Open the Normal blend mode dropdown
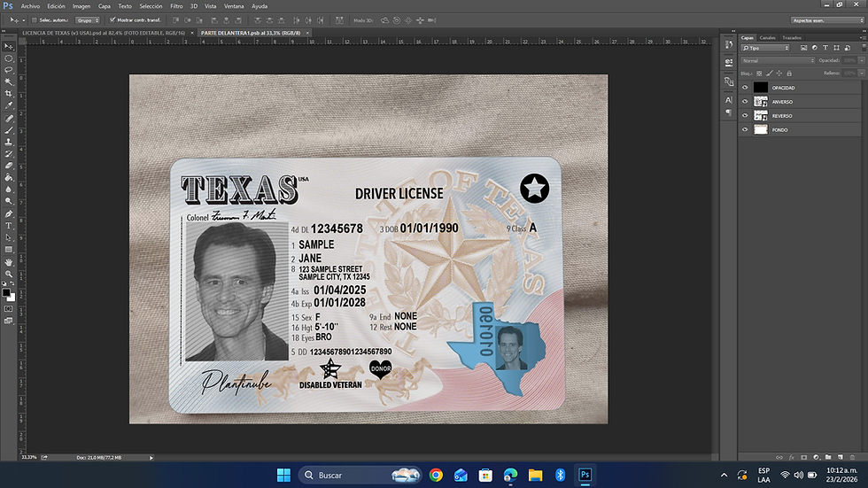 tap(778, 60)
